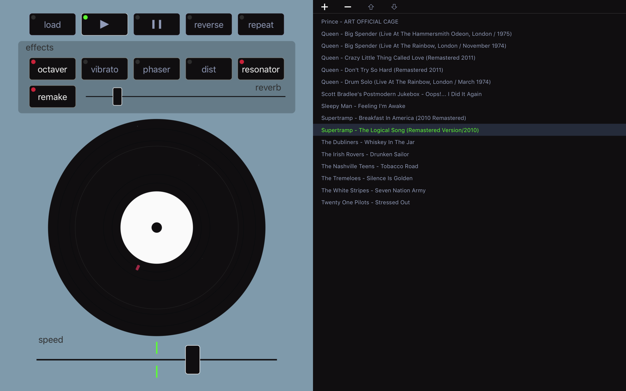Select The Dubliners - Whiskey In The Jar
The height and width of the screenshot is (391, 626).
[470, 142]
